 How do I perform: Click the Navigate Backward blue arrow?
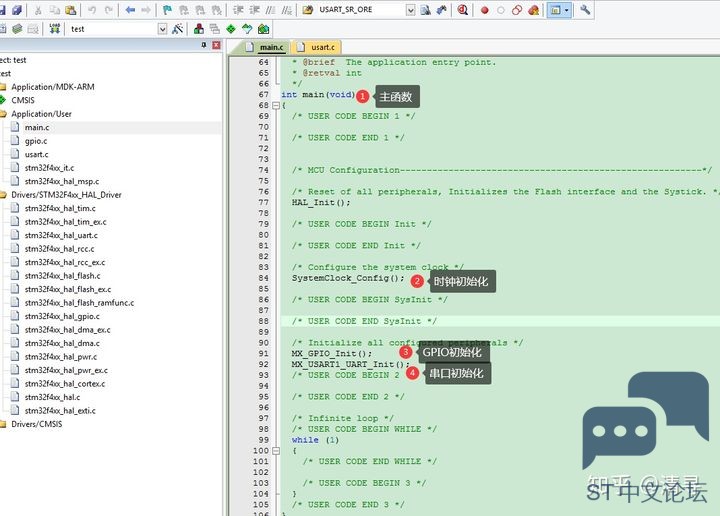pos(130,10)
